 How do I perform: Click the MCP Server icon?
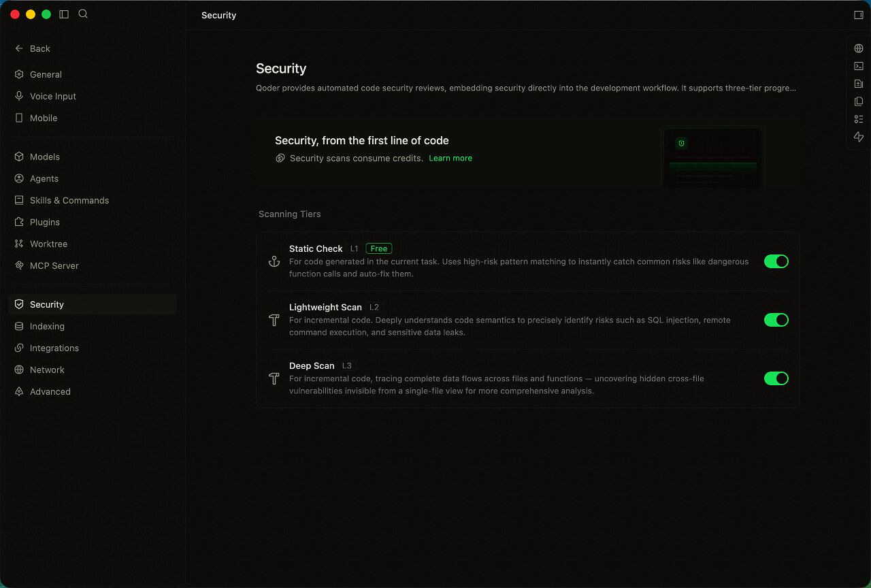(x=19, y=265)
